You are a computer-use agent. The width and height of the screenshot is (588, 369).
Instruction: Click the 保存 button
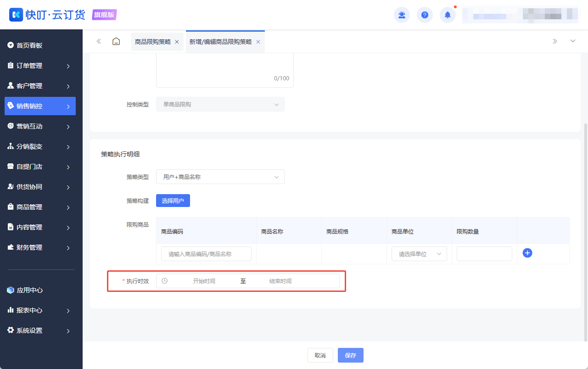tap(351, 355)
